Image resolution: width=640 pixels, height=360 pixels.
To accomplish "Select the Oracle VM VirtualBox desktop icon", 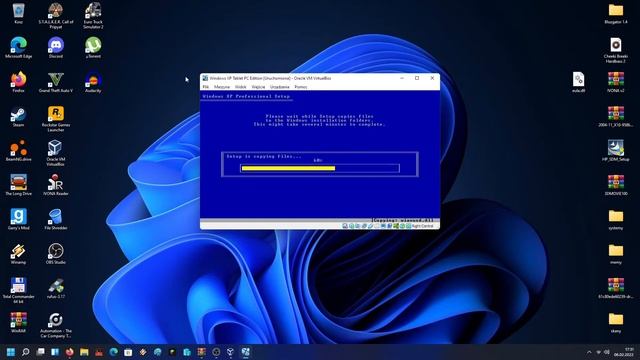I will pyautogui.click(x=56, y=153).
